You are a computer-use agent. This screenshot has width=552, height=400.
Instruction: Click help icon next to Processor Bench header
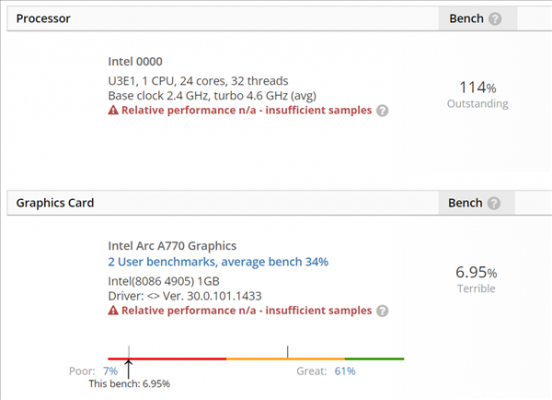495,19
